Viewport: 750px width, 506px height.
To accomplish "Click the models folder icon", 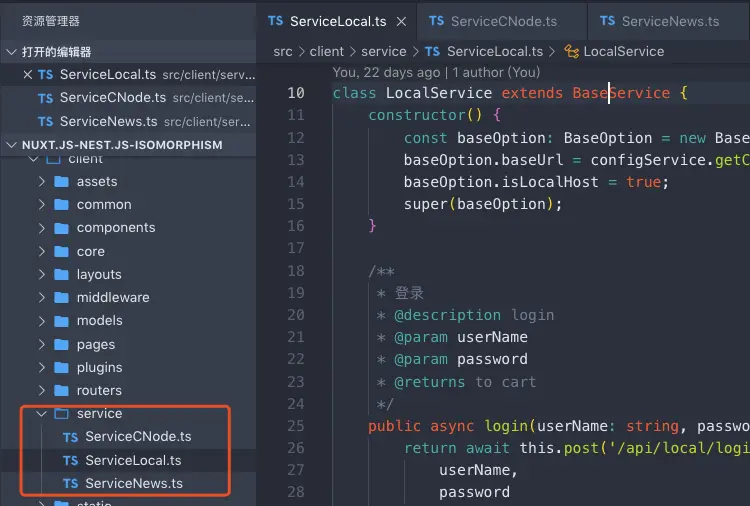I will click(x=61, y=320).
